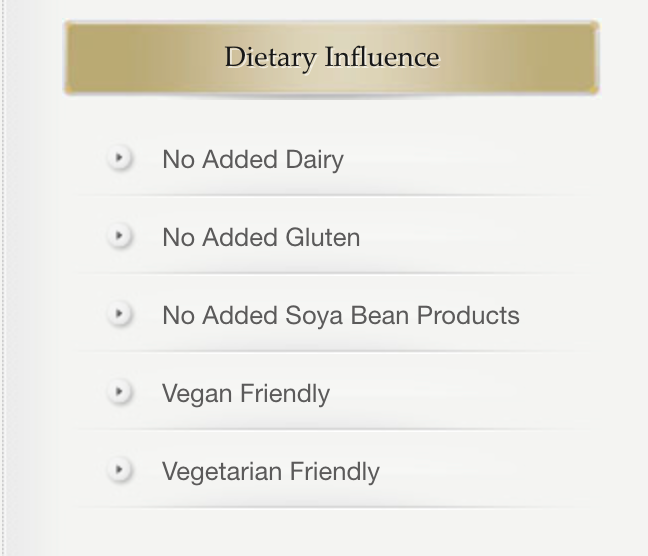Screen dimensions: 648x556
Task: Expand the No Added Dairy item arrow
Action: (120, 158)
